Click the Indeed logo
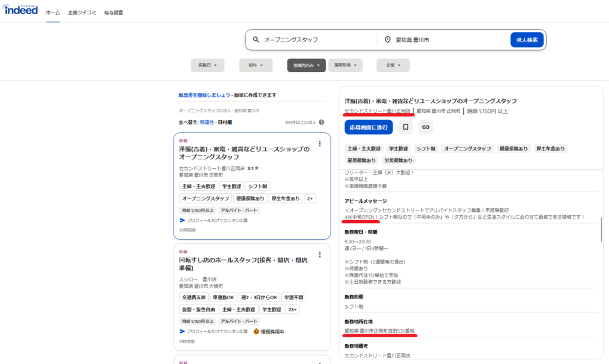The image size is (609, 364). tap(21, 10)
